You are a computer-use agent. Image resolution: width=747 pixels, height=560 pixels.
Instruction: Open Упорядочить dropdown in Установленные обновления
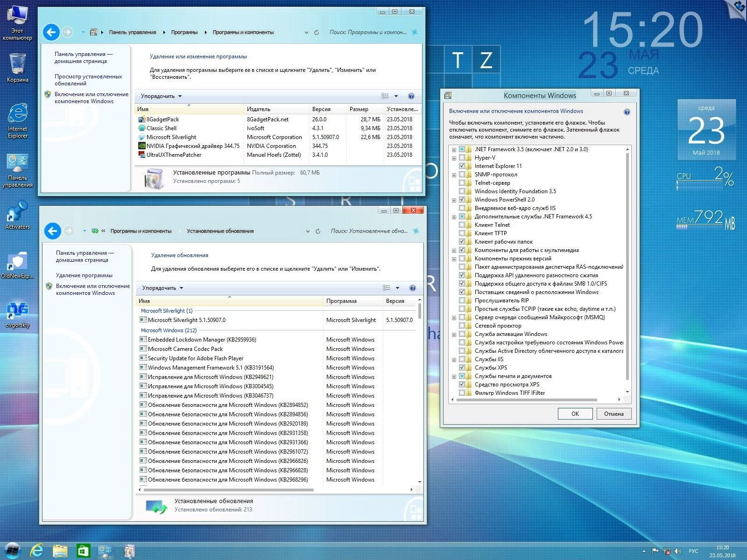(x=162, y=288)
